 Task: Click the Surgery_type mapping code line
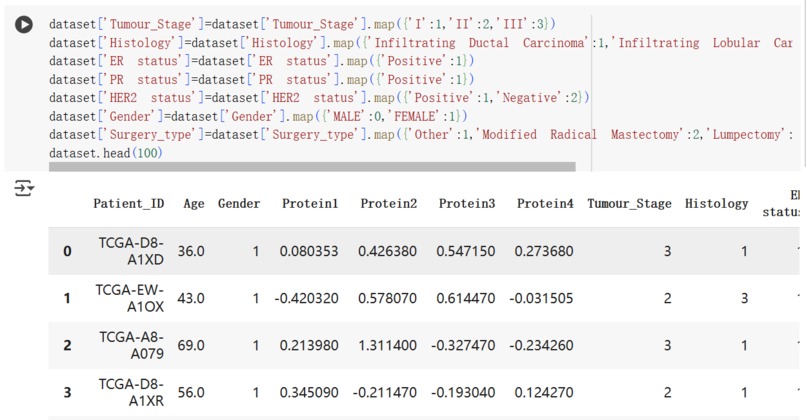[x=421, y=135]
